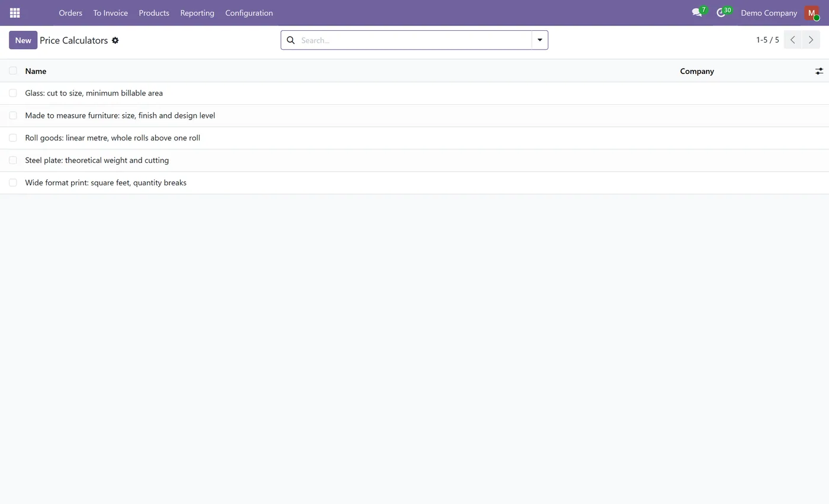Click the New button
This screenshot has height=504, width=829.
[23, 40]
